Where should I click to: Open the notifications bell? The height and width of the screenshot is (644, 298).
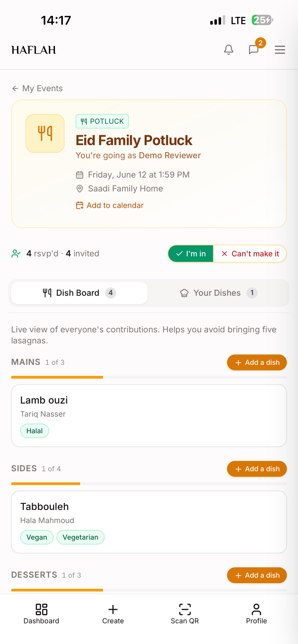point(228,50)
